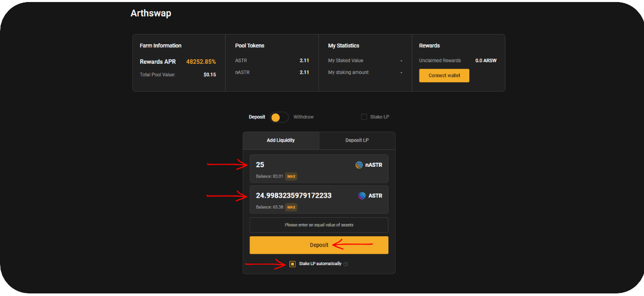Click the Arthswap page title
644x296 pixels.
coord(151,13)
